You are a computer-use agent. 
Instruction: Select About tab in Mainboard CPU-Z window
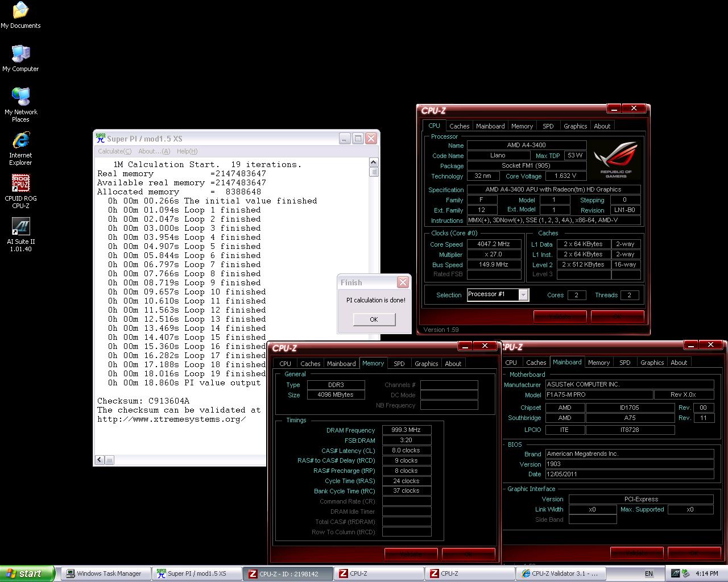click(x=679, y=363)
